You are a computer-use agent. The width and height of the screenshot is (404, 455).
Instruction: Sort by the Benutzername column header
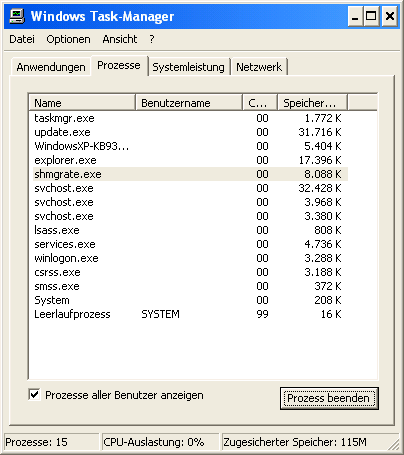(x=189, y=103)
